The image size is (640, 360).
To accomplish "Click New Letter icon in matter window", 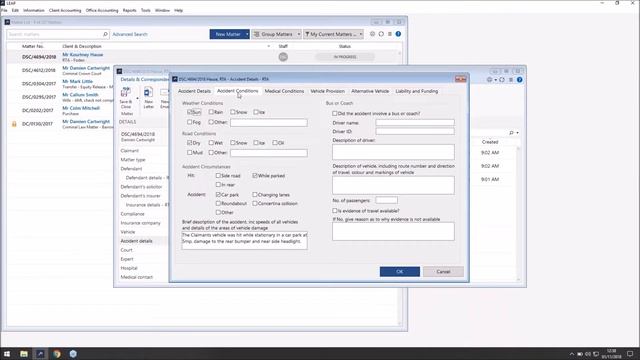I will click(x=148, y=92).
